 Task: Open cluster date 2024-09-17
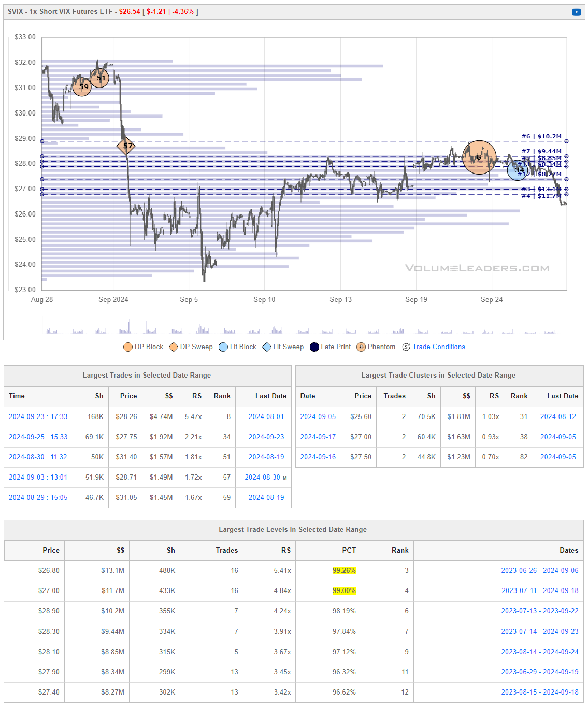coord(318,437)
